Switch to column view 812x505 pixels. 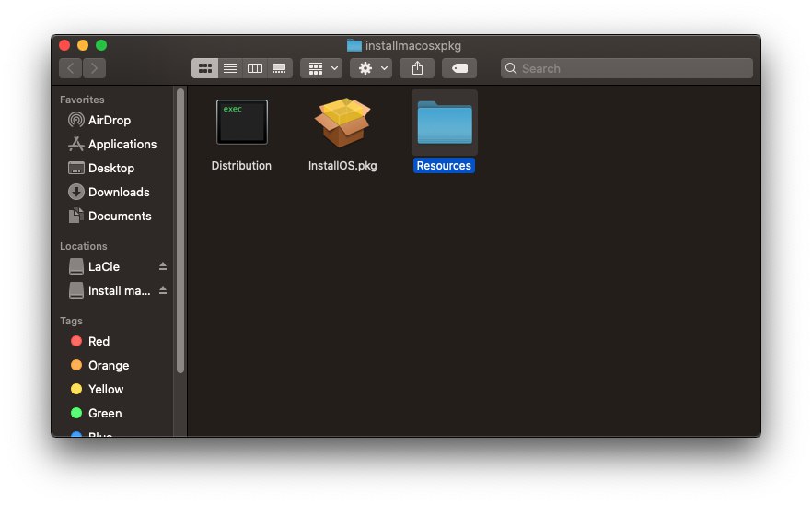[255, 68]
